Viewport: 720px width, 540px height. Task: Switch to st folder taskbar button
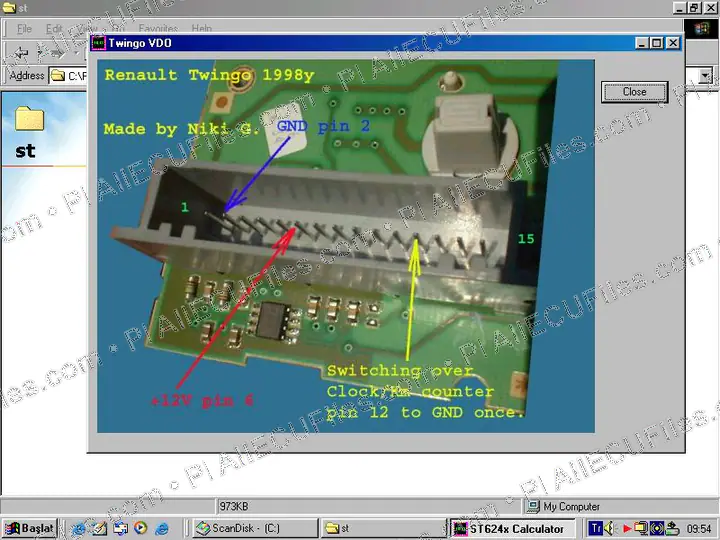point(383,529)
